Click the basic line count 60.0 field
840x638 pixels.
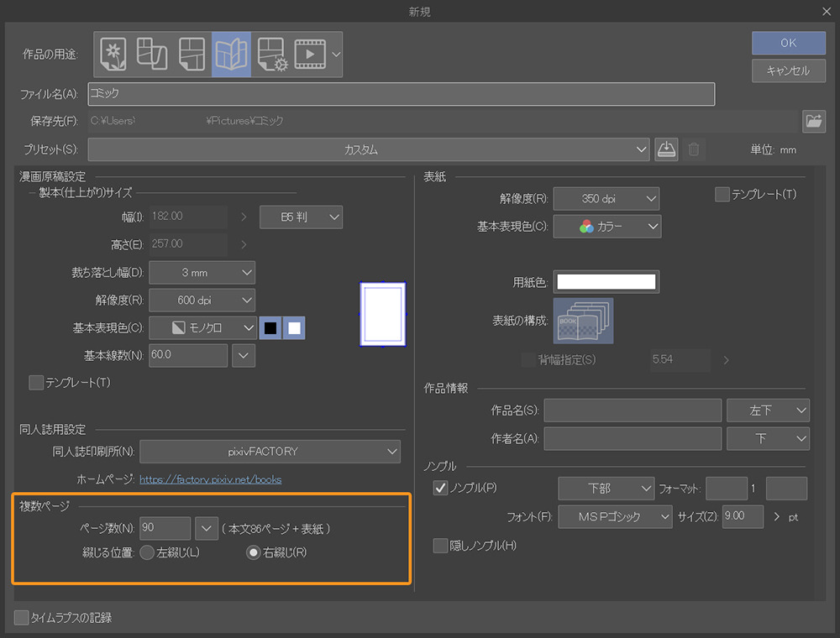point(188,355)
